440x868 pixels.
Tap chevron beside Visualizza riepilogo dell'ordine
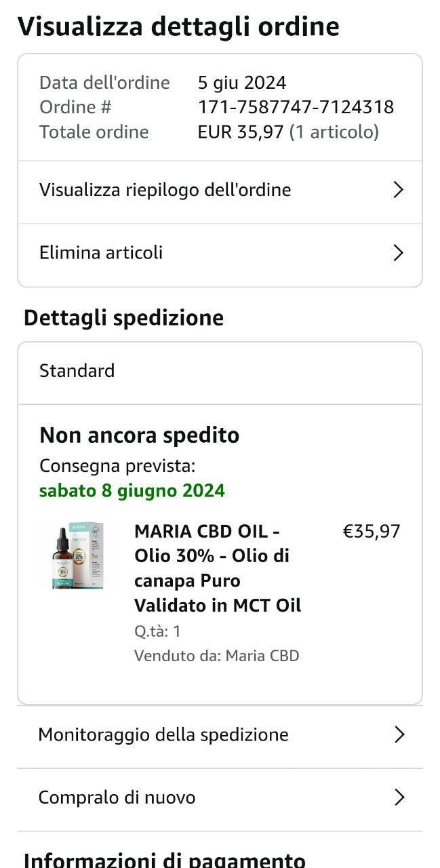click(399, 191)
